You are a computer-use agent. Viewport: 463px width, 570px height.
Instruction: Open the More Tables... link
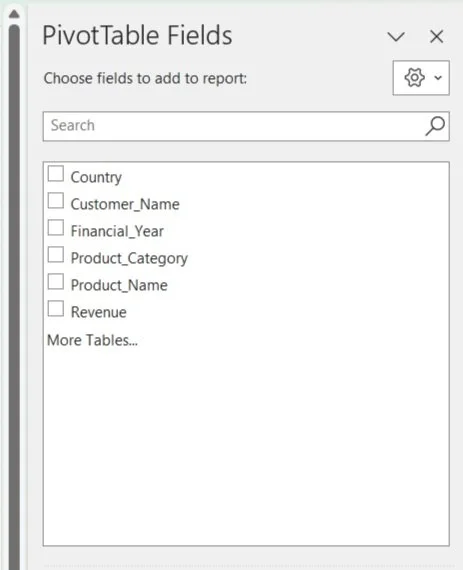coord(92,340)
